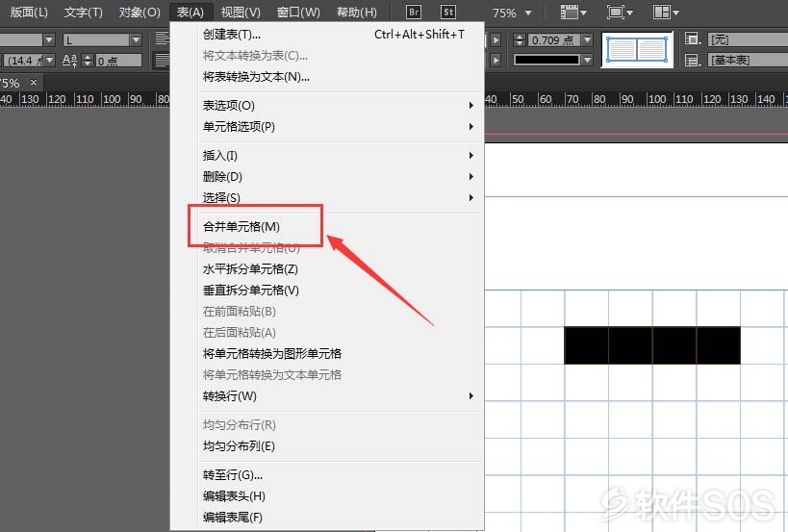788x532 pixels.
Task: Click the table border proxy preview
Action: [637, 50]
